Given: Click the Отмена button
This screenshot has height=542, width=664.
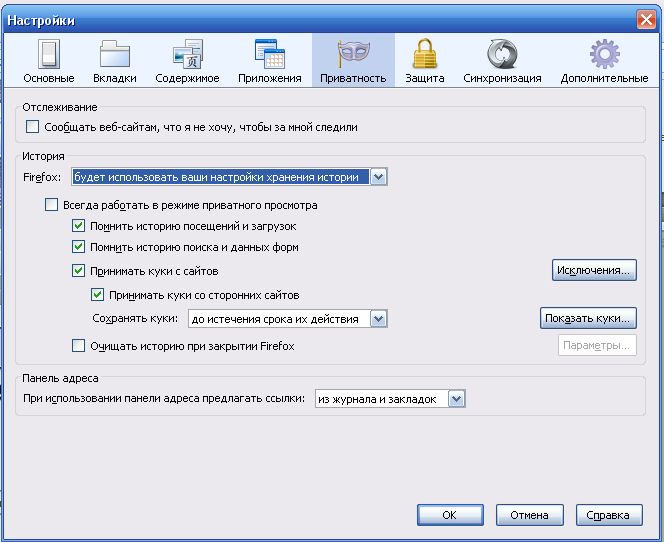Looking at the screenshot, I should click(x=529, y=515).
